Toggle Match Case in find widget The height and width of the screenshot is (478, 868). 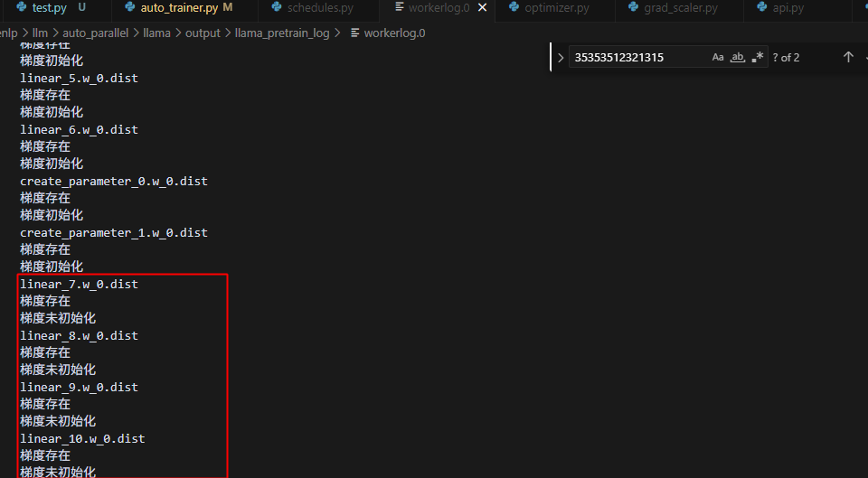click(x=718, y=57)
